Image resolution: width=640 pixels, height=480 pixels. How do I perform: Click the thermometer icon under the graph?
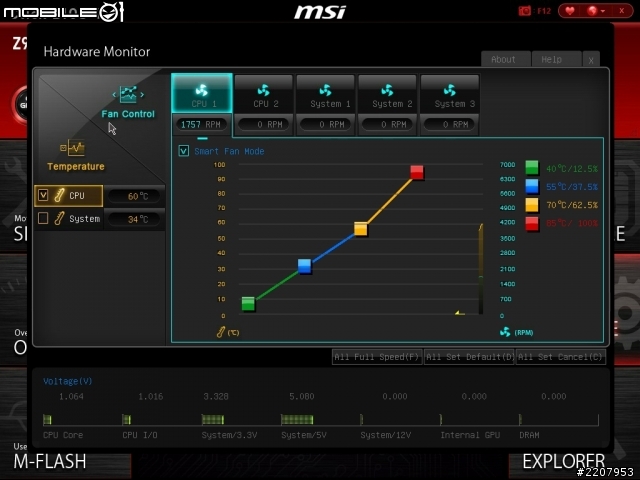[x=221, y=332]
